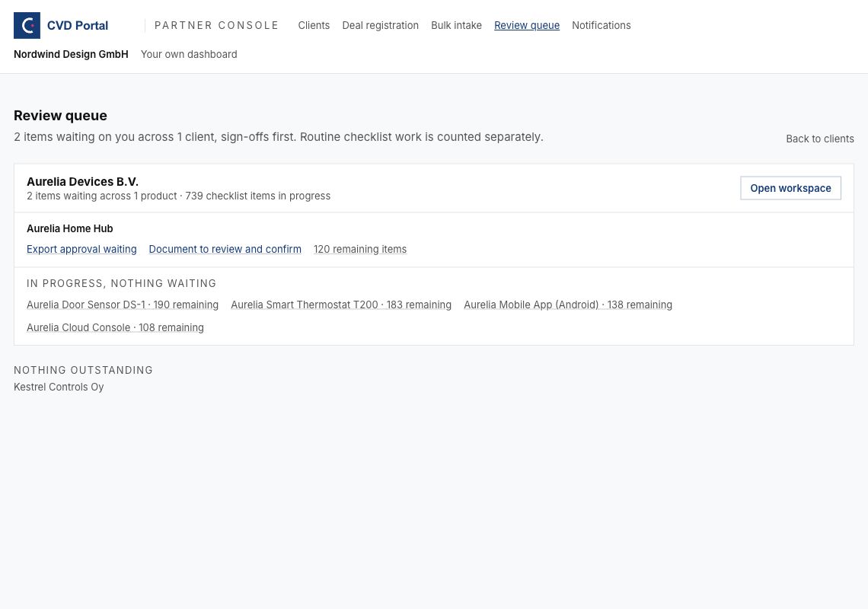Open Aurelia Mobile App (Android) 138 remaining
The width and height of the screenshot is (868, 609).
(x=568, y=305)
